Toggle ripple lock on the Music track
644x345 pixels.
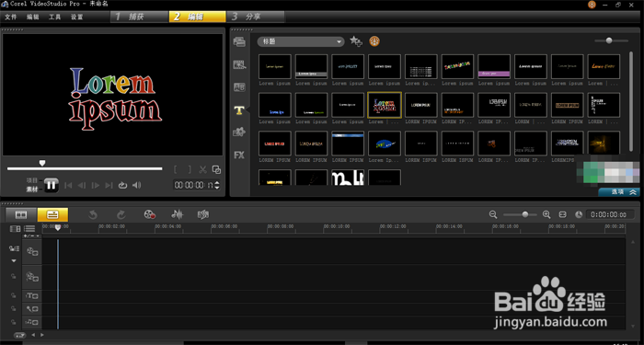(x=14, y=322)
